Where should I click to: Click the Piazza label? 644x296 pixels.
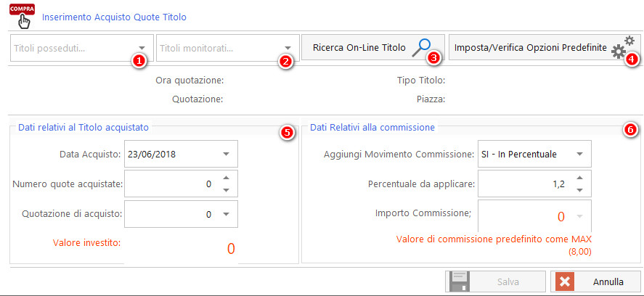(431, 99)
